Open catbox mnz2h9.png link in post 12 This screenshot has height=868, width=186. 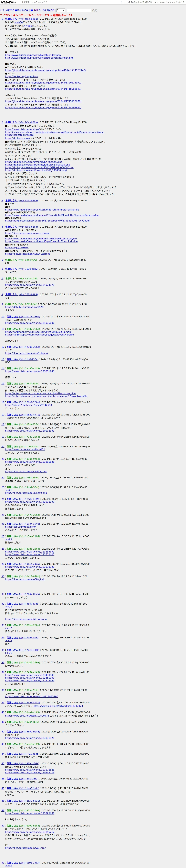coord(26,353)
